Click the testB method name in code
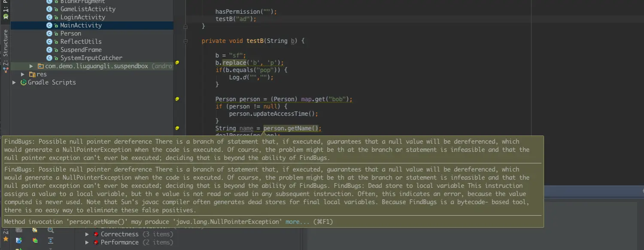 (x=255, y=41)
